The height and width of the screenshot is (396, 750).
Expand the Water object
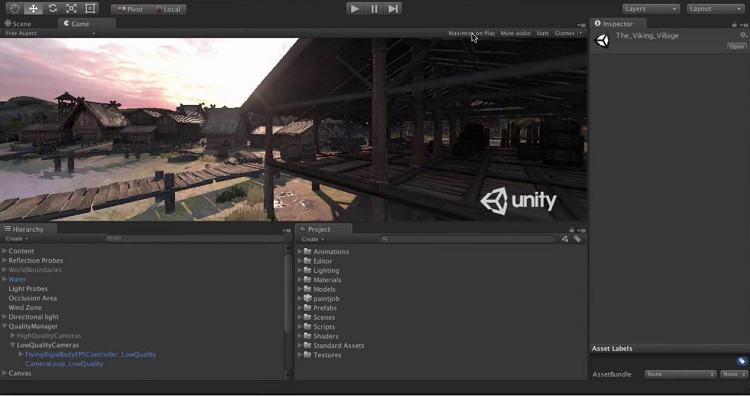pyautogui.click(x=4, y=279)
